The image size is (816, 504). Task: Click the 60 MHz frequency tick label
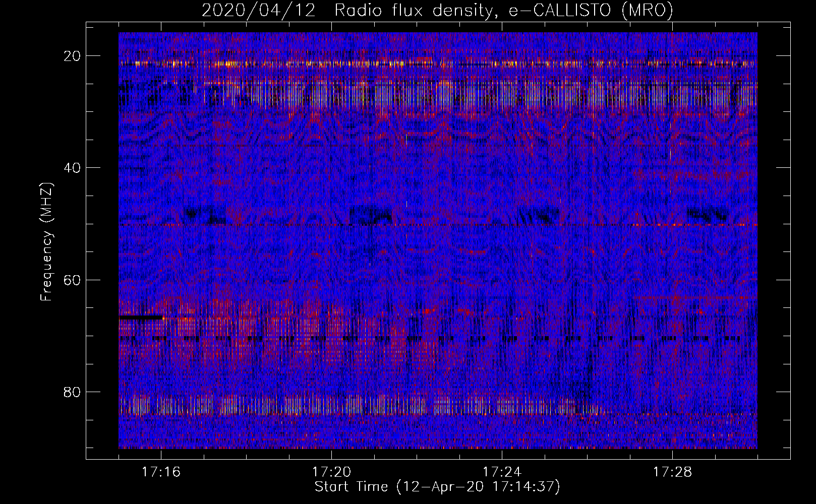[x=73, y=280]
